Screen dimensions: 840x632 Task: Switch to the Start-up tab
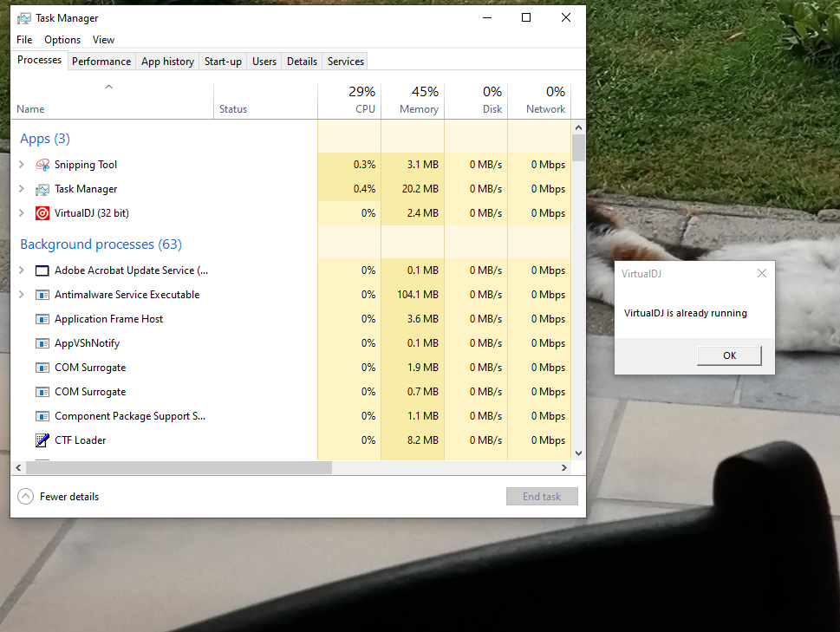coord(223,62)
